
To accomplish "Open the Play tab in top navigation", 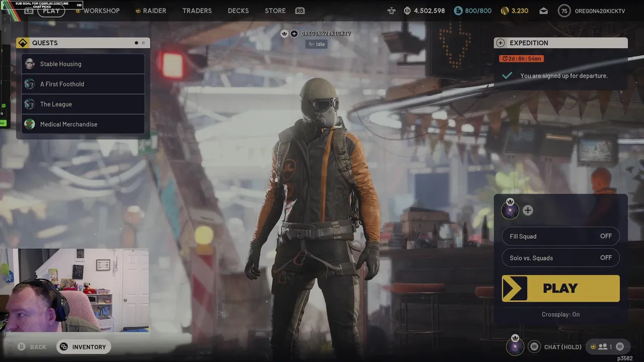I will 51,11.
